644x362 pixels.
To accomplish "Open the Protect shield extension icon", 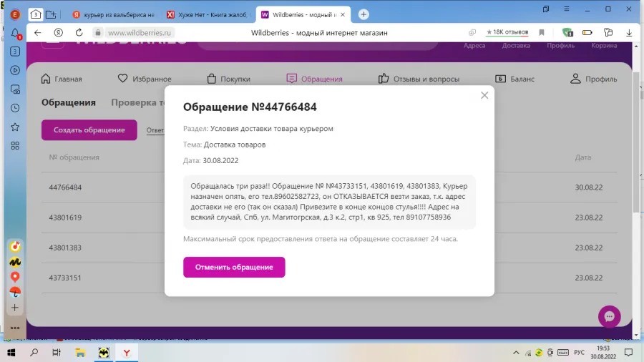I will coord(567,32).
